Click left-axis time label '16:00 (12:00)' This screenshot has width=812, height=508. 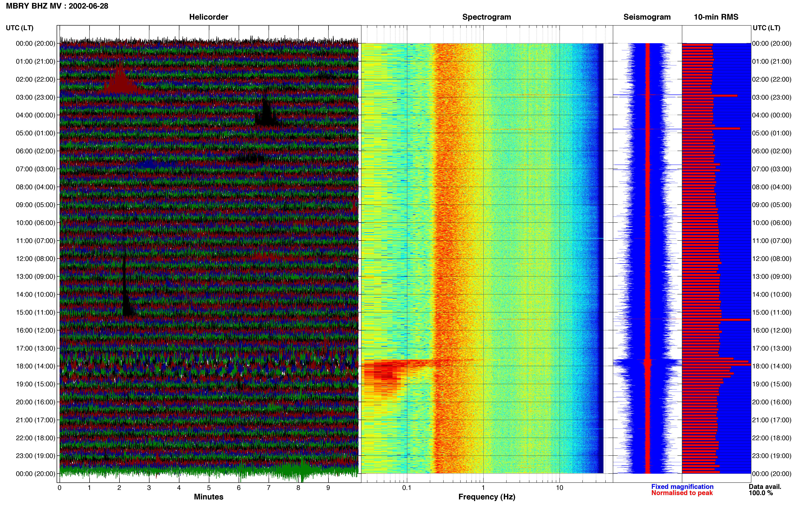tap(36, 330)
